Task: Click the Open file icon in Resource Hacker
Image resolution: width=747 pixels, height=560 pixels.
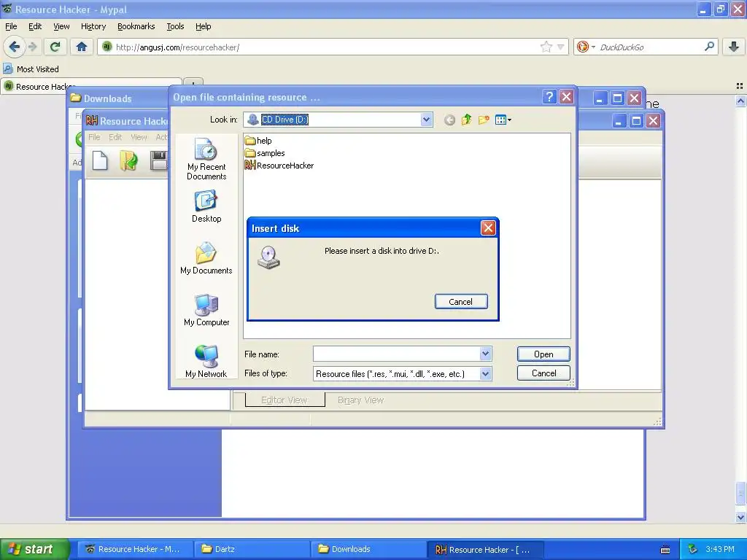Action: pos(128,160)
